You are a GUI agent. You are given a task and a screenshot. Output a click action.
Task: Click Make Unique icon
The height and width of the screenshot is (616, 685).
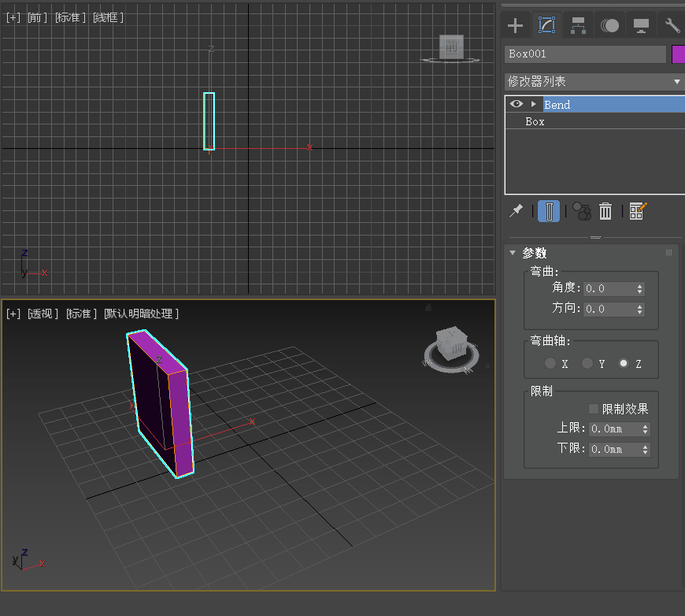581,211
